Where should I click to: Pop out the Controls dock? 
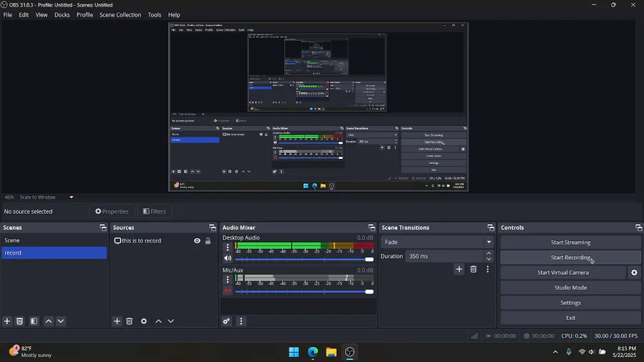(x=639, y=228)
